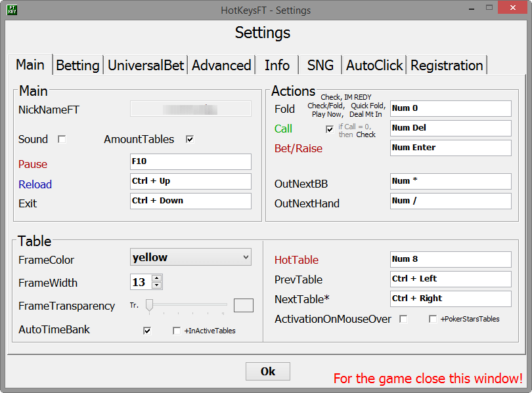Switch to the Advanced tab

tap(221, 65)
